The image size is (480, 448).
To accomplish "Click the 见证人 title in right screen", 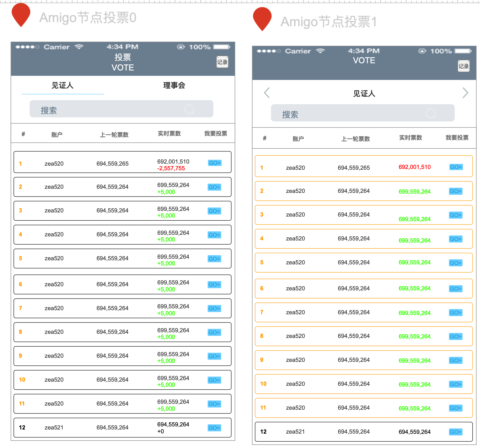I will [x=364, y=94].
